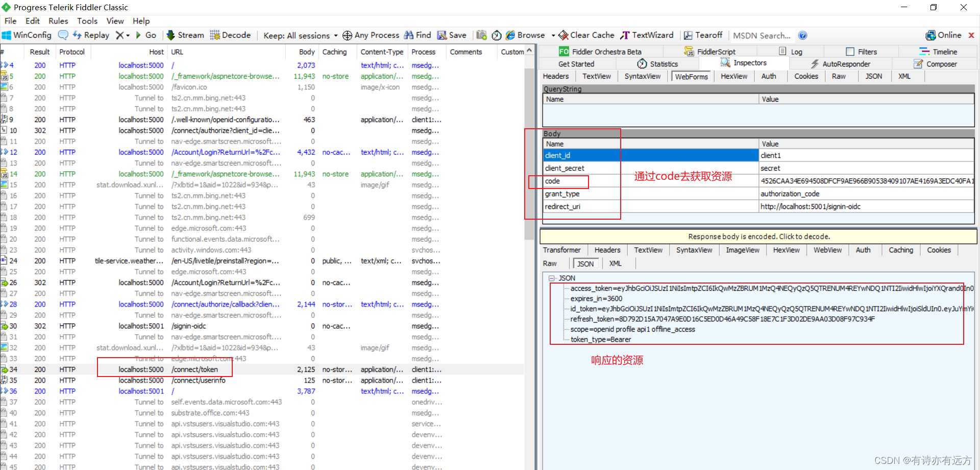Image resolution: width=980 pixels, height=470 pixels.
Task: Toggle the Decode toolbar option
Action: [230, 35]
